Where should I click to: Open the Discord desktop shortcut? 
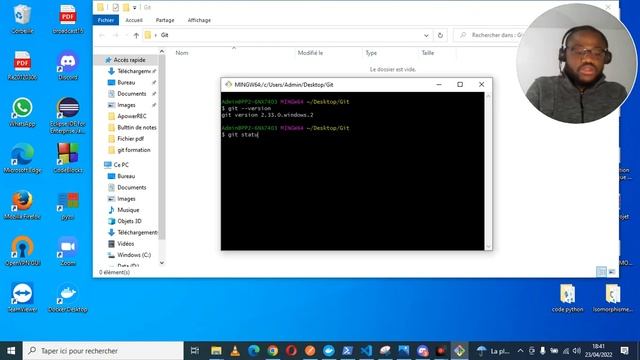[x=68, y=65]
